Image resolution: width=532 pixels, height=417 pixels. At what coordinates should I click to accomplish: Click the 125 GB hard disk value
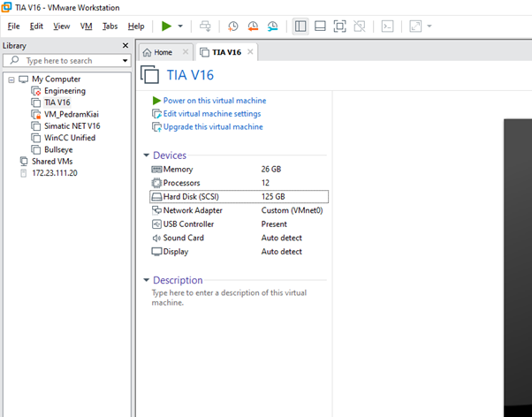[273, 197]
